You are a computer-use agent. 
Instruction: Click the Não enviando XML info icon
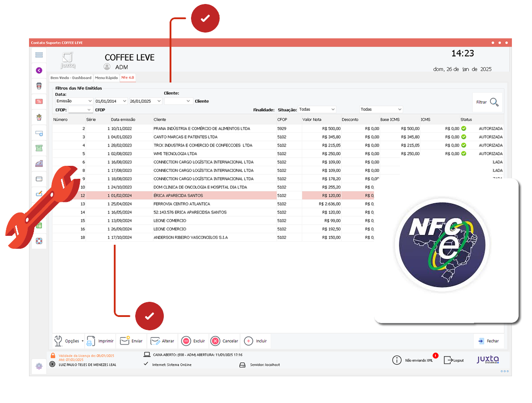point(397,360)
